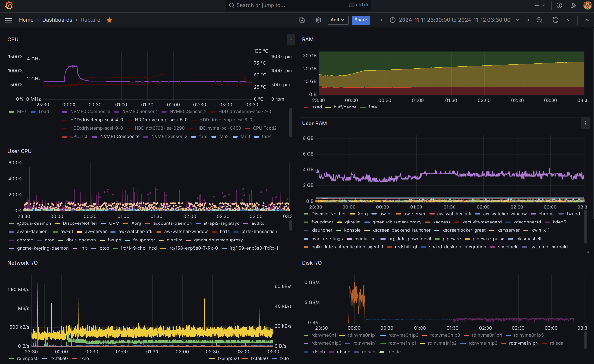
Task: Zoom out the time range
Action: coord(539,20)
